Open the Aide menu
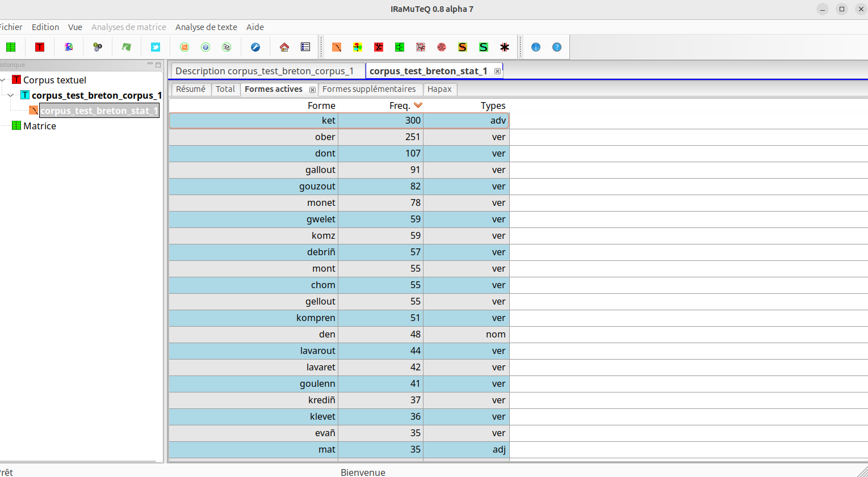Screen dimensions: 868x477 coord(255,27)
